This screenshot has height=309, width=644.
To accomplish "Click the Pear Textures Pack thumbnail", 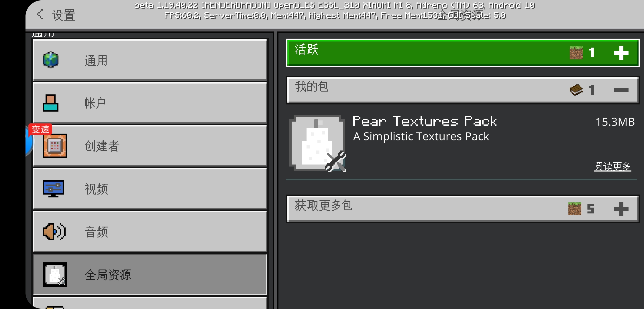I will (x=318, y=143).
